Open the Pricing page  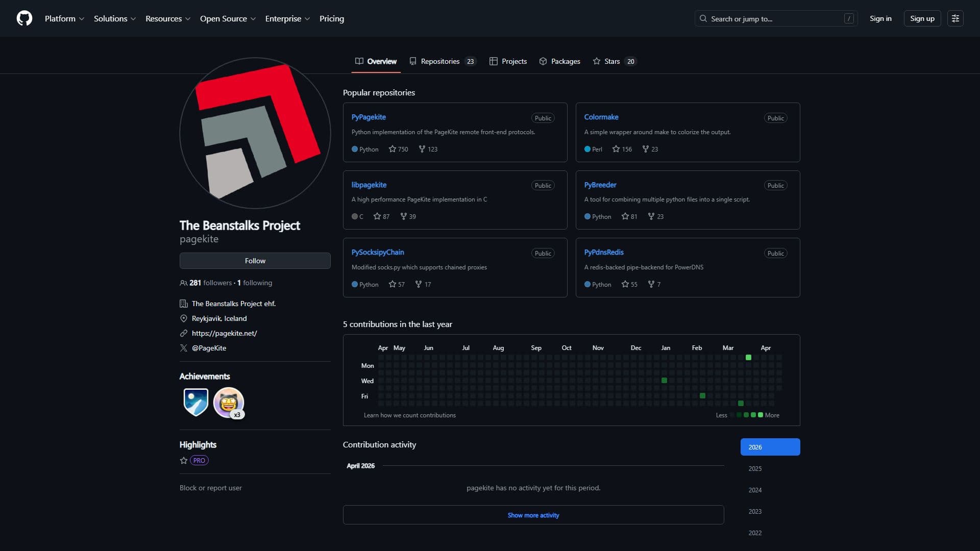pos(332,18)
